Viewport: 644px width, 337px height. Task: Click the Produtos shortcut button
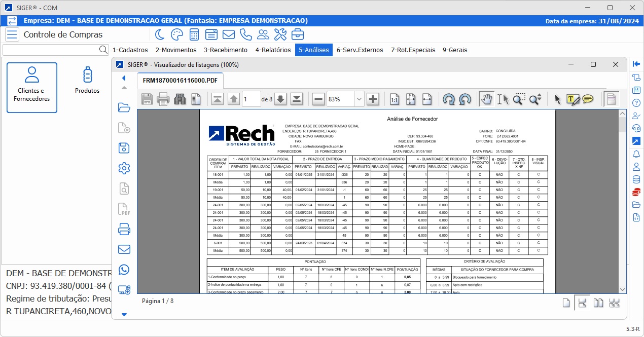click(87, 81)
